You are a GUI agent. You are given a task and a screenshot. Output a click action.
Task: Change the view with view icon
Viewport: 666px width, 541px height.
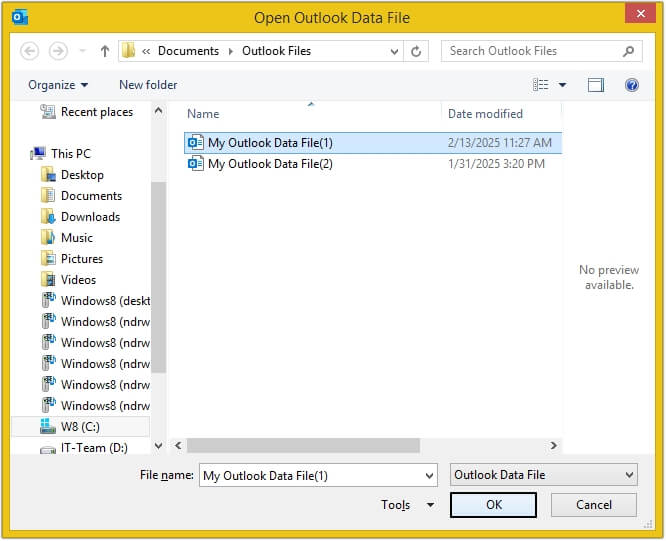(x=541, y=85)
